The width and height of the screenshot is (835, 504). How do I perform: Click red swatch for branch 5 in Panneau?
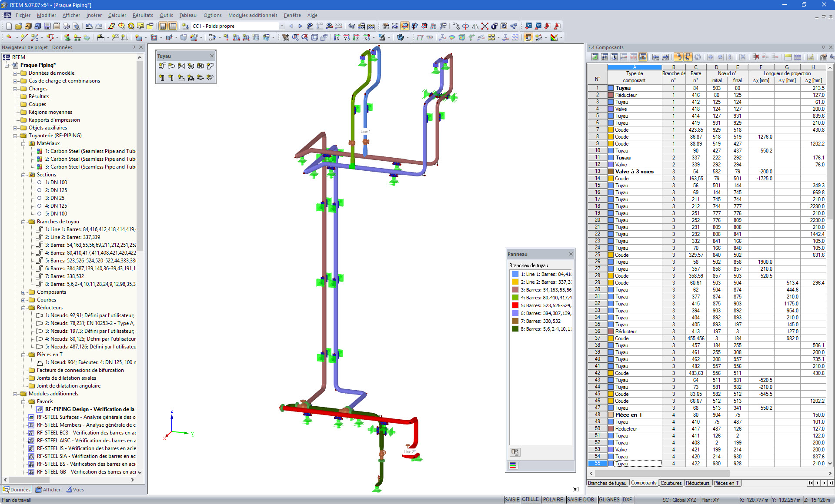(x=515, y=305)
